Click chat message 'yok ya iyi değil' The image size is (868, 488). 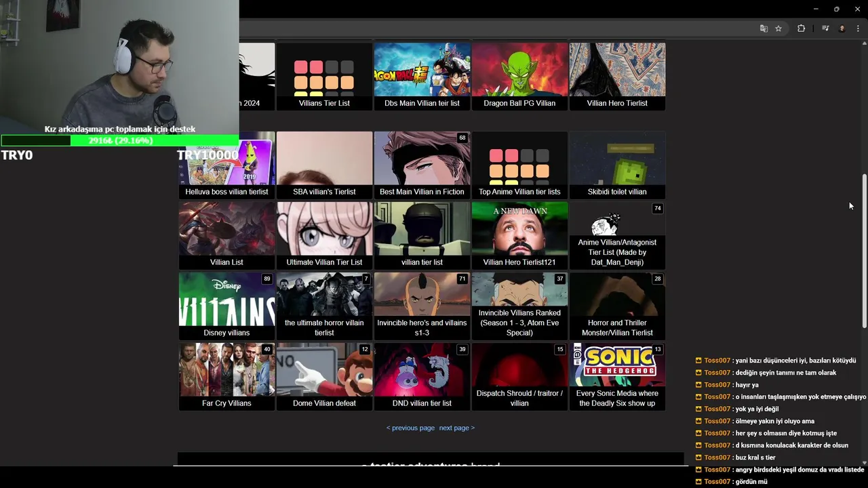pos(757,409)
